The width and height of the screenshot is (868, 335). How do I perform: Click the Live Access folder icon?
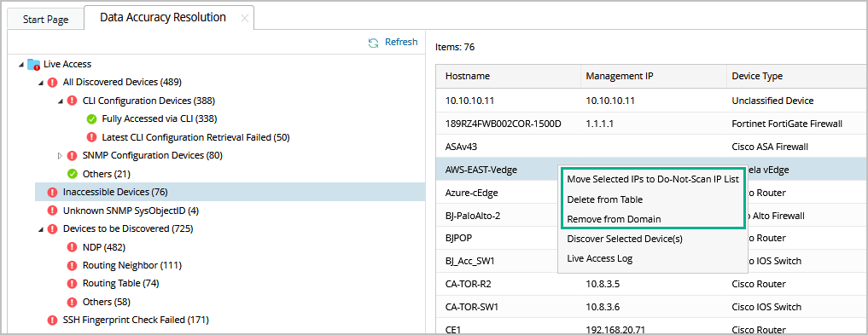(x=34, y=64)
